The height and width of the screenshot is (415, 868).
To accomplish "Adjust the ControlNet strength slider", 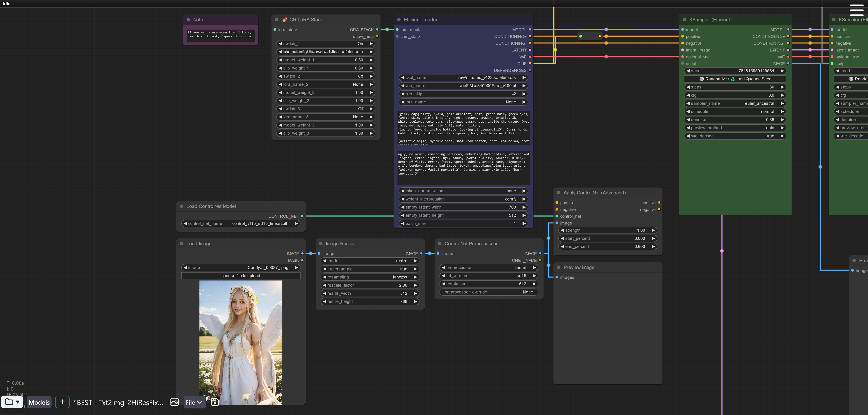I will point(608,230).
